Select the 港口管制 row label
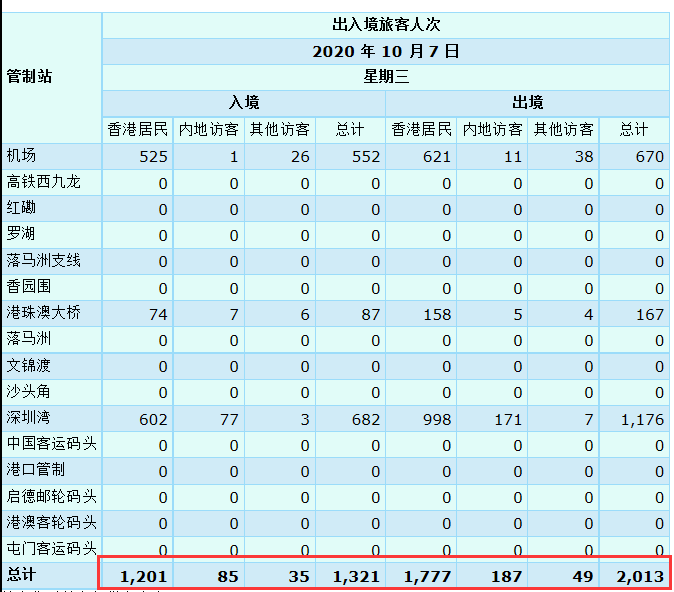This screenshot has height=592, width=674. (36, 470)
